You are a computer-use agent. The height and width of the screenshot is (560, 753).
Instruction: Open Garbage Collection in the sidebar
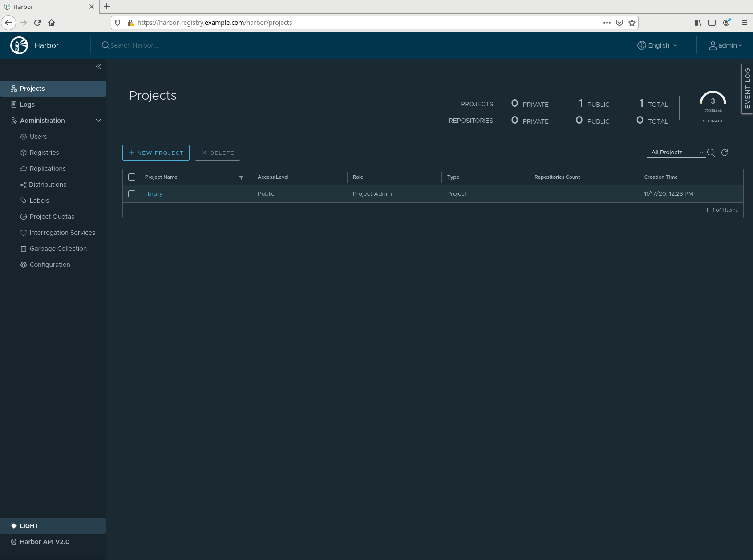point(58,249)
